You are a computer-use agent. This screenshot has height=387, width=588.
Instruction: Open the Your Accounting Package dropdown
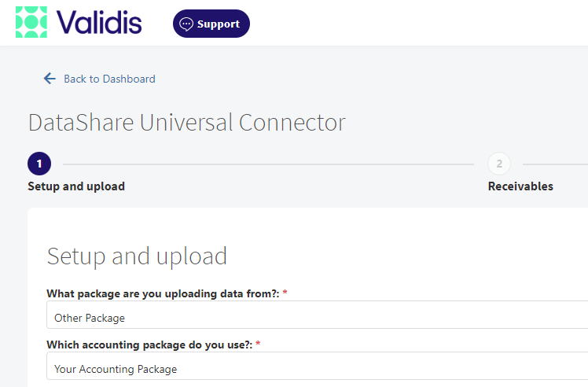[318, 366]
